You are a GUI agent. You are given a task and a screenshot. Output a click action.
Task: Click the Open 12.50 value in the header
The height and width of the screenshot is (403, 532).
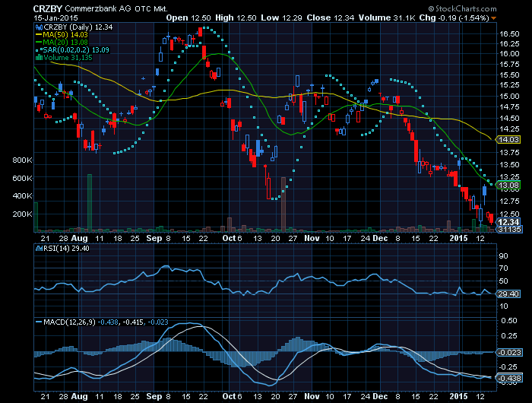click(188, 18)
